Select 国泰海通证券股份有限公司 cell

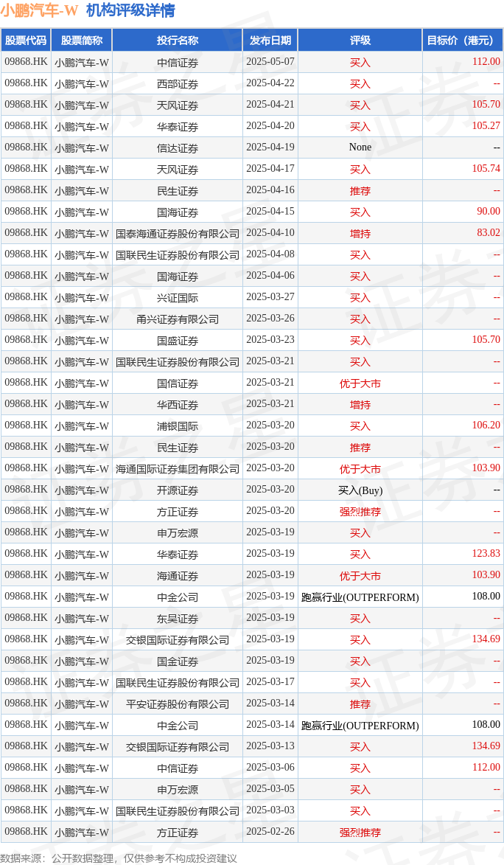pyautogui.click(x=177, y=233)
